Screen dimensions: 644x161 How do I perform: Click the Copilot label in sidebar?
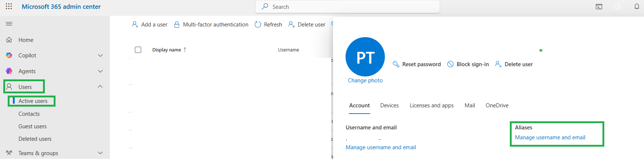[x=27, y=55]
